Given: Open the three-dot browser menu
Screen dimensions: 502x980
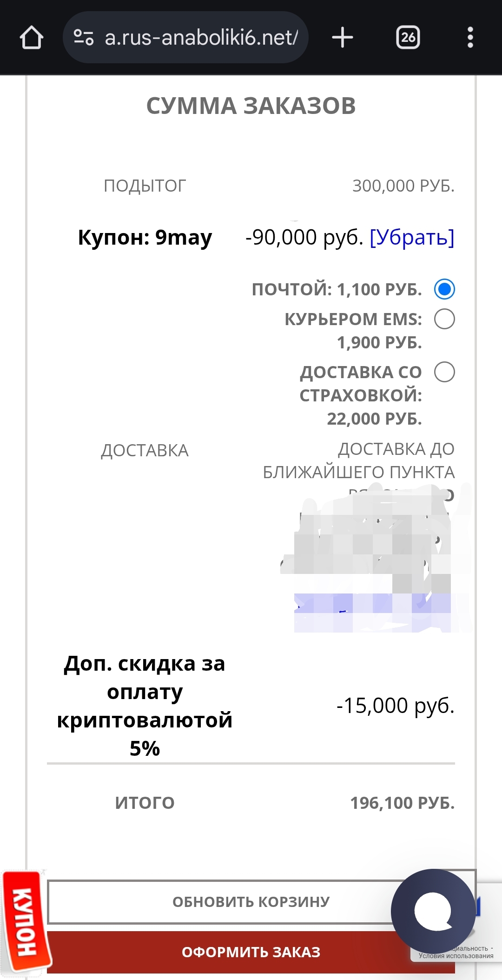Looking at the screenshot, I should tap(470, 38).
